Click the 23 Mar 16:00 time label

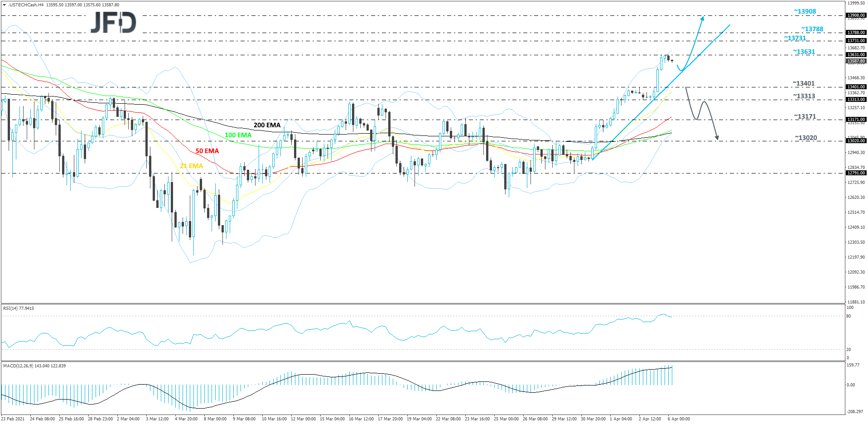(x=477, y=419)
